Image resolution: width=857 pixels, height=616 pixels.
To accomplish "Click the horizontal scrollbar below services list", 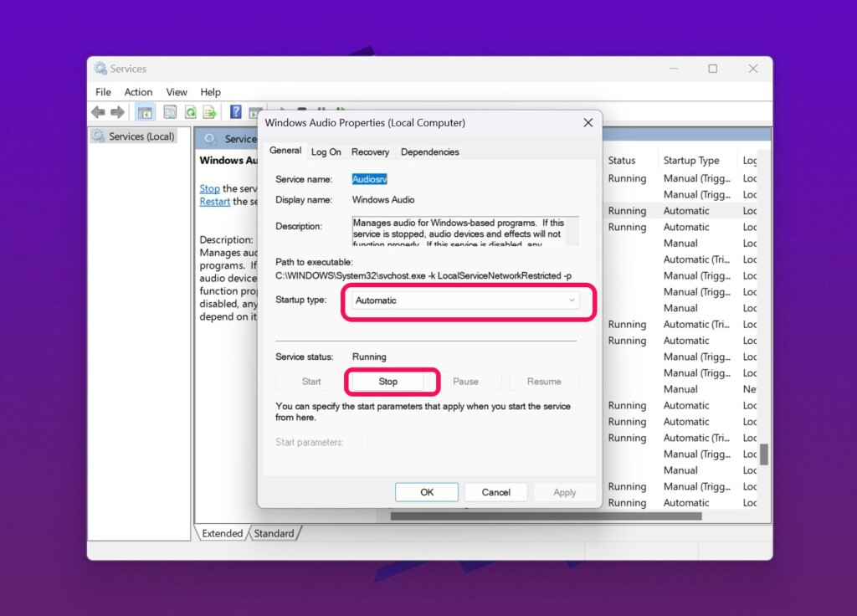I will tap(546, 516).
